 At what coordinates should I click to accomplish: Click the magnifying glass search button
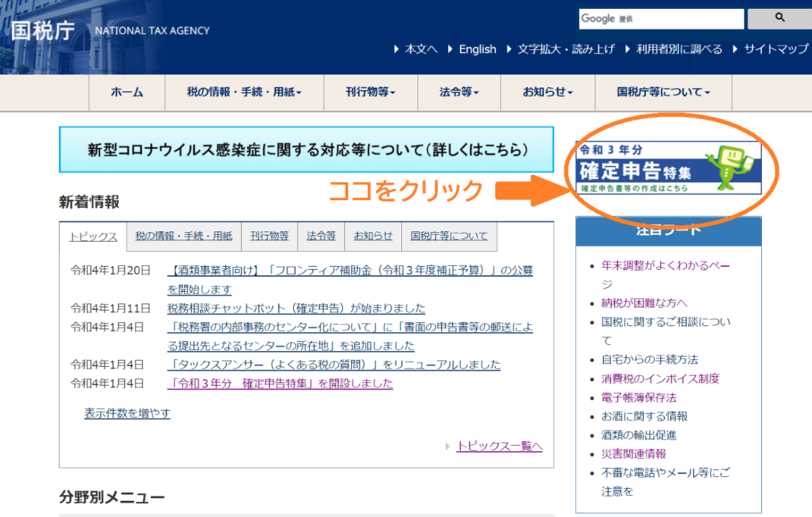(779, 18)
